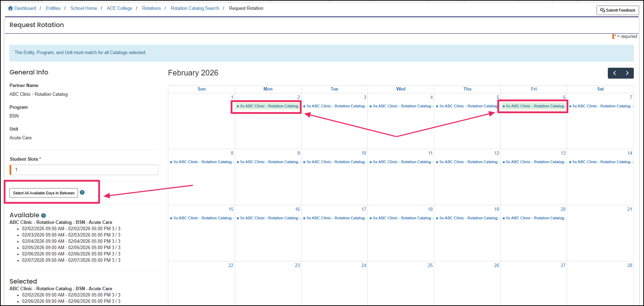The height and width of the screenshot is (306, 644).
Task: Select the Feb 4 ABC Clinic event
Action: click(x=401, y=106)
